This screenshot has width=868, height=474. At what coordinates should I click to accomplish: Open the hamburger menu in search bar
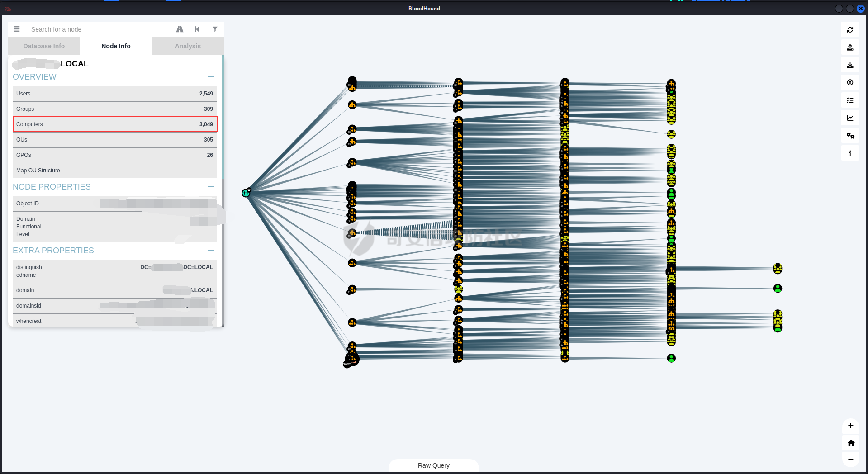(17, 29)
